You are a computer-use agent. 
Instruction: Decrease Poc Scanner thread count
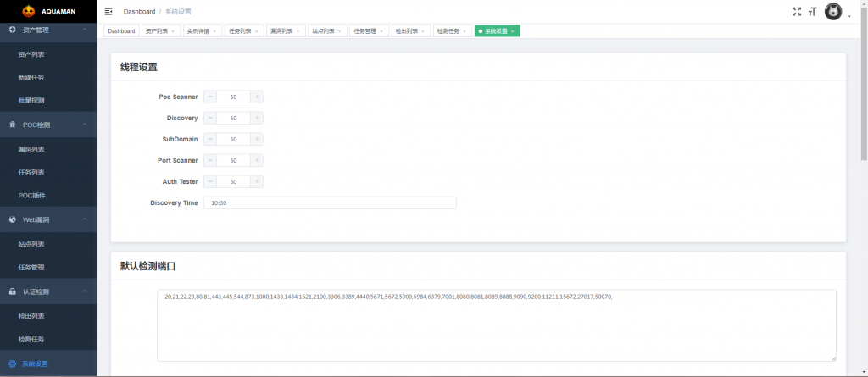(210, 97)
